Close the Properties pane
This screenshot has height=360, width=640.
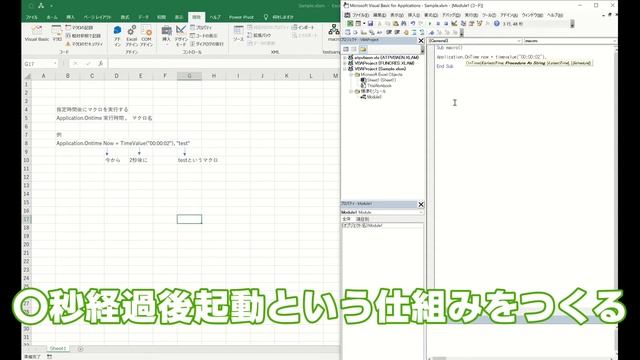coord(421,204)
